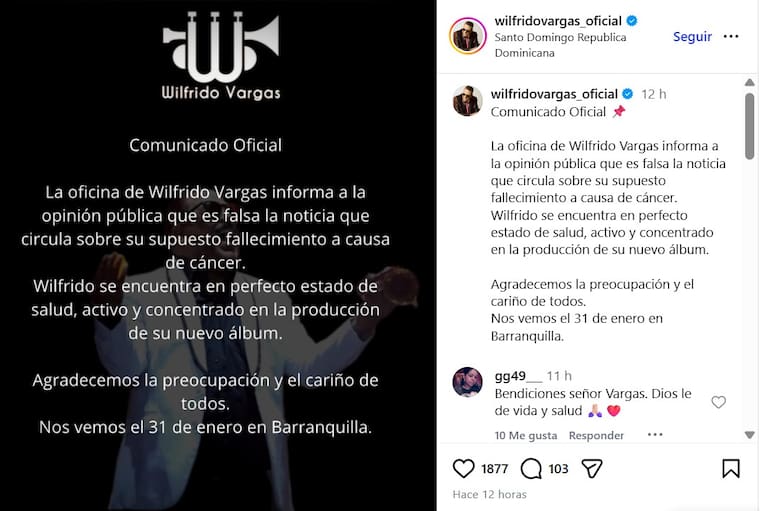This screenshot has width=760, height=511.
Task: Like gg49__ comment with small heart
Action: pos(718,402)
